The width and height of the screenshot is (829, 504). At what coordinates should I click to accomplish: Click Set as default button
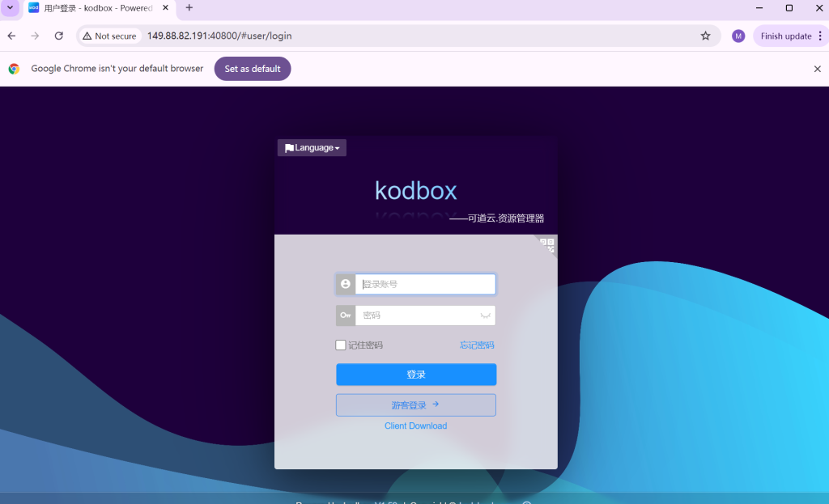coord(253,69)
